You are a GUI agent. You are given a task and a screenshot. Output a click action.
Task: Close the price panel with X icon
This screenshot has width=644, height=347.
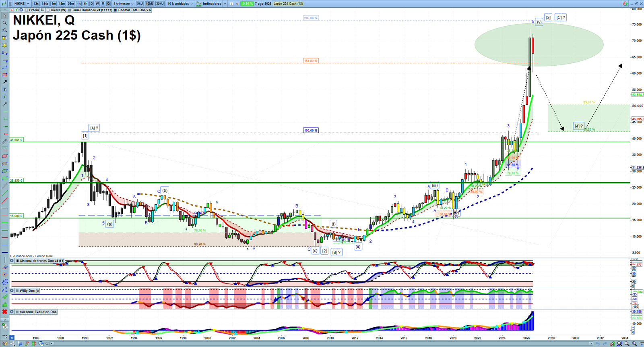click(21, 10)
